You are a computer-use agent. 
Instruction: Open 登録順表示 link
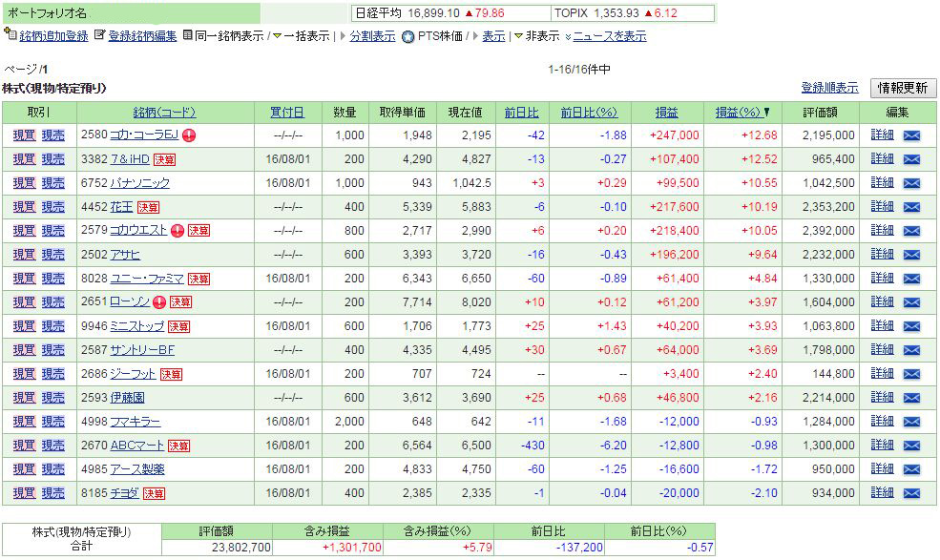829,88
